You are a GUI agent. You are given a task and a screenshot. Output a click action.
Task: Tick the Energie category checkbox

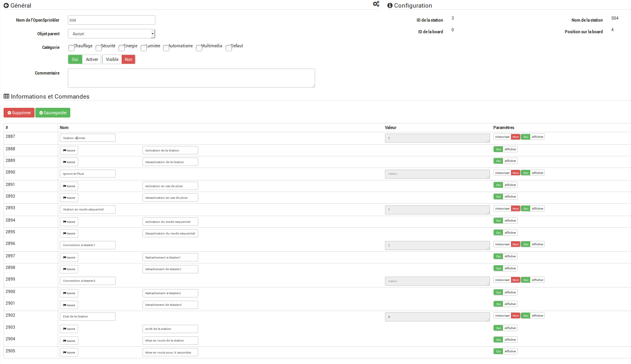pyautogui.click(x=121, y=48)
